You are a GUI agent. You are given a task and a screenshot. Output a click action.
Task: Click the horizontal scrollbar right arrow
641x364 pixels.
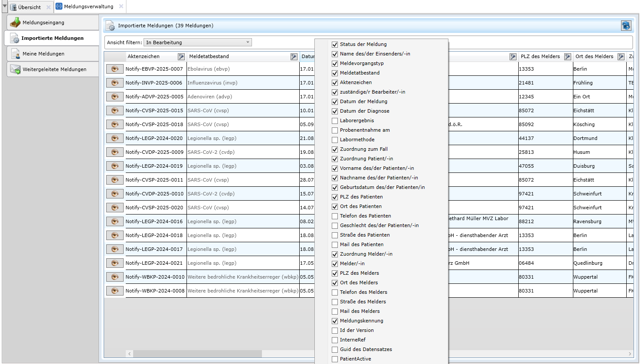(x=630, y=354)
